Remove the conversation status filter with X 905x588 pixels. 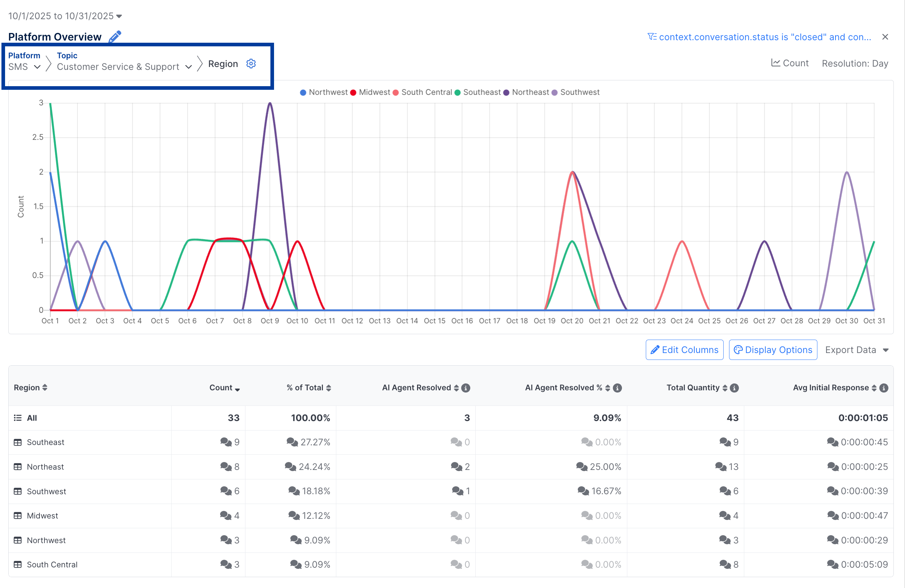(885, 37)
